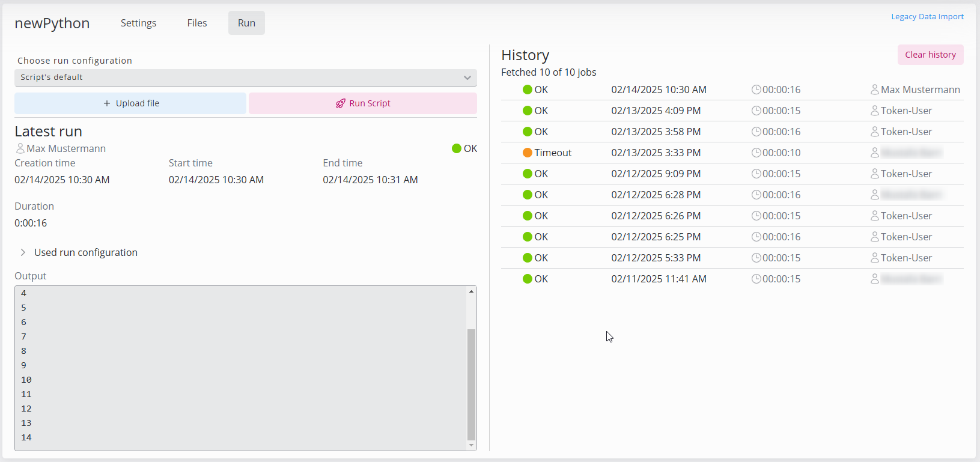Click the user icon beside Max Mustermann in History
This screenshot has height=462, width=980.
click(x=875, y=90)
